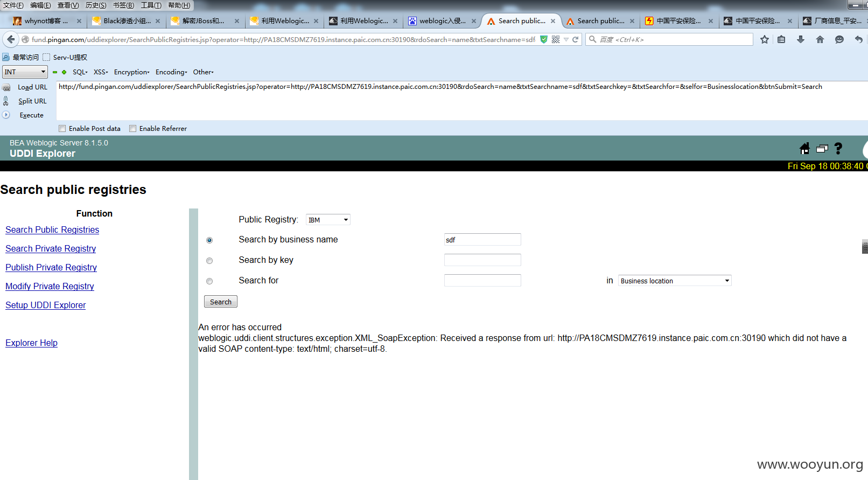Open the 历史(S) menu
The image size is (868, 480).
[96, 5]
